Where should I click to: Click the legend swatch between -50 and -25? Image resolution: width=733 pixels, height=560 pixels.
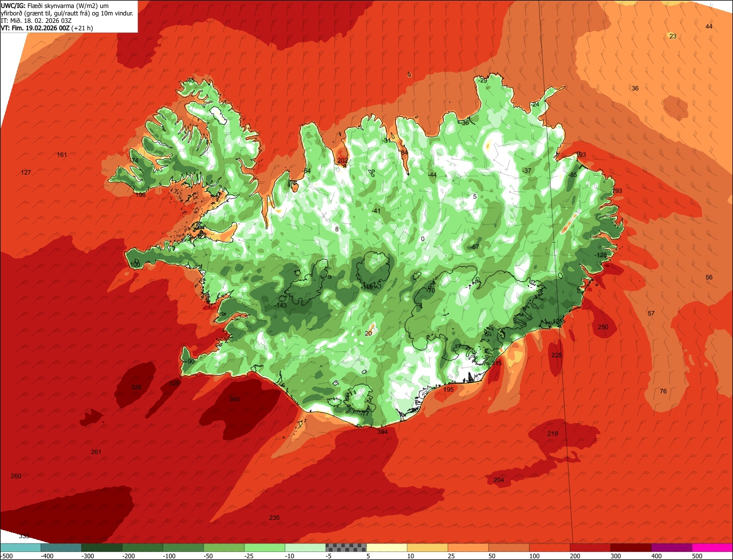pyautogui.click(x=223, y=547)
